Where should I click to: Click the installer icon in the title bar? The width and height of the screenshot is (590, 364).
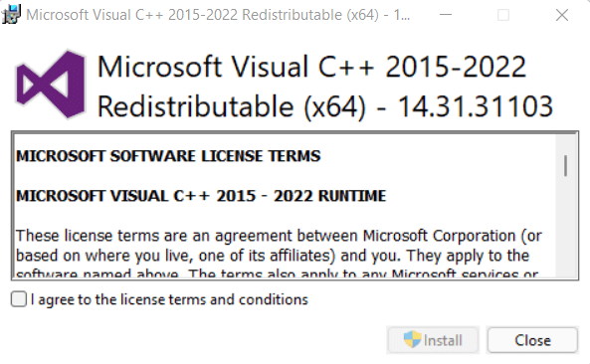click(11, 14)
